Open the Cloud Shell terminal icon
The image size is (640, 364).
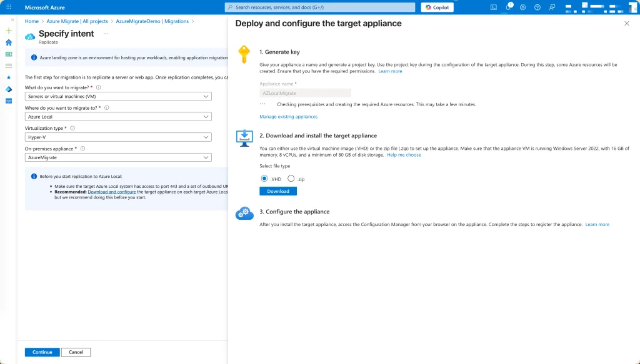494,7
